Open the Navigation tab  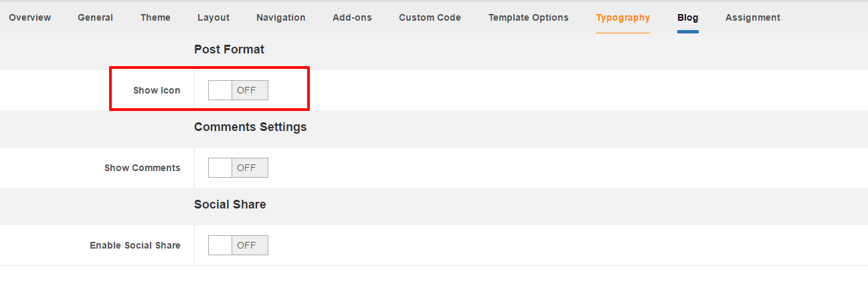[280, 17]
